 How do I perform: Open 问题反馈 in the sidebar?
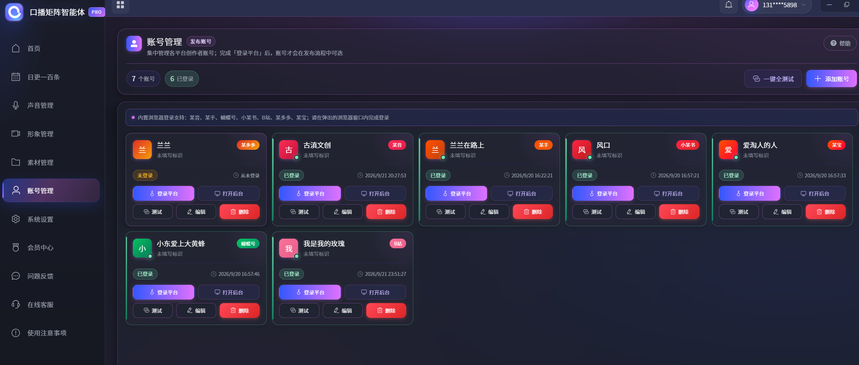pos(51,276)
